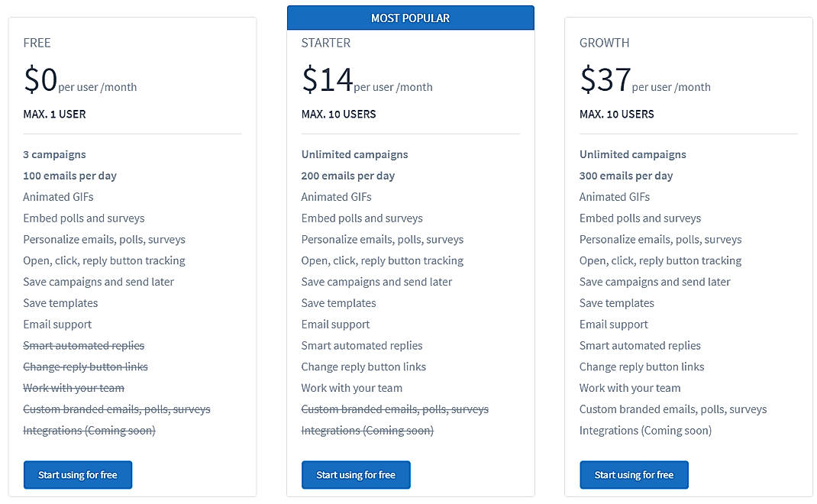Click Smart automated replies in the Starter plan
This screenshot has width=817, height=504.
(x=362, y=346)
